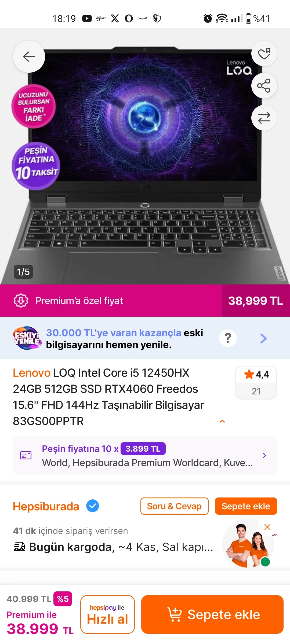Tap the small Sepete ekle seller button
The image size is (290, 644).
point(246,506)
